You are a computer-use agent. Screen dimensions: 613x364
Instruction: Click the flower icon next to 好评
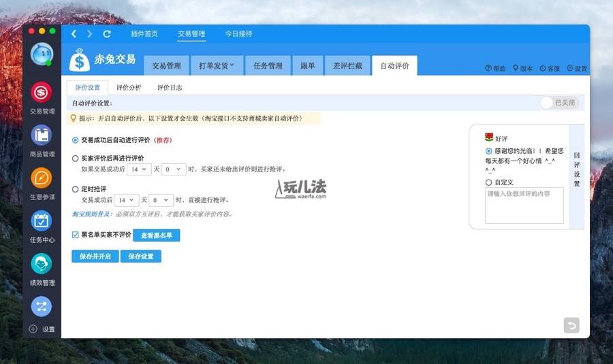pos(488,137)
